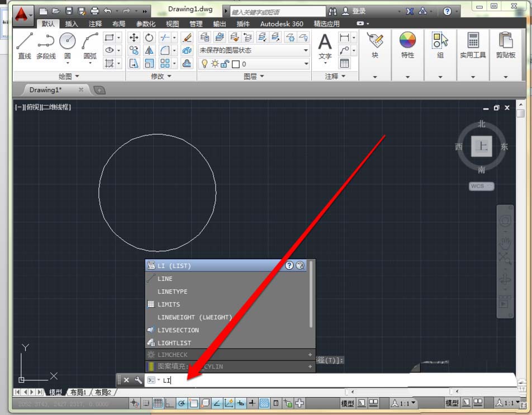
Task: Expand the 修改 panel
Action: 161,77
